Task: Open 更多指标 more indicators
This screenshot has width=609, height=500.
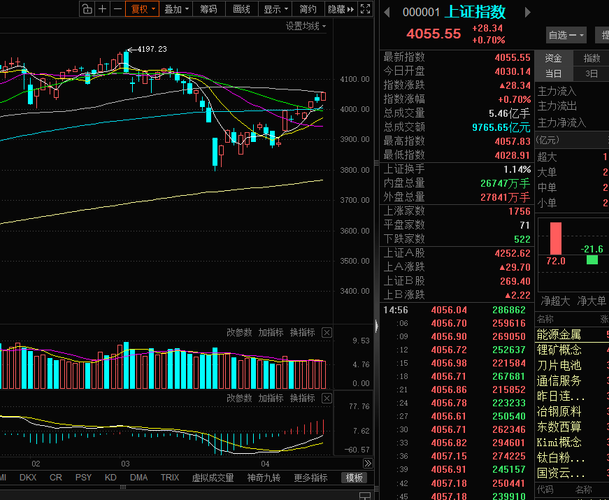Action: (310, 477)
